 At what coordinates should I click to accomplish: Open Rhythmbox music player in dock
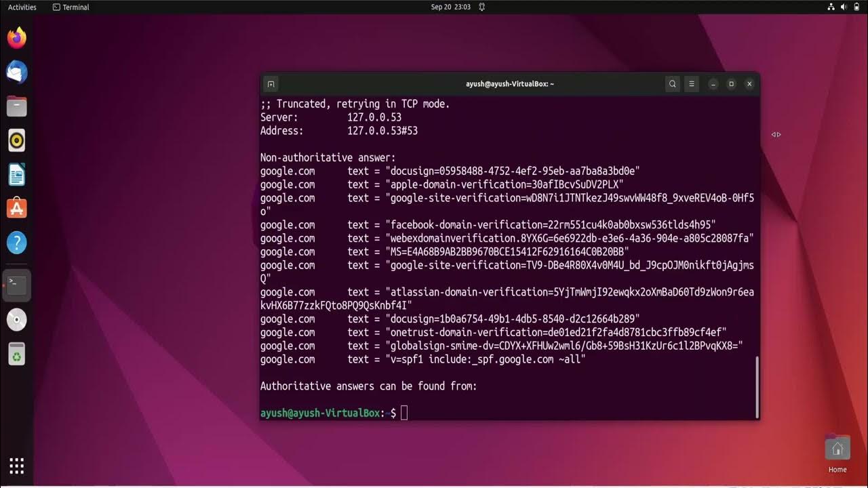click(x=17, y=140)
